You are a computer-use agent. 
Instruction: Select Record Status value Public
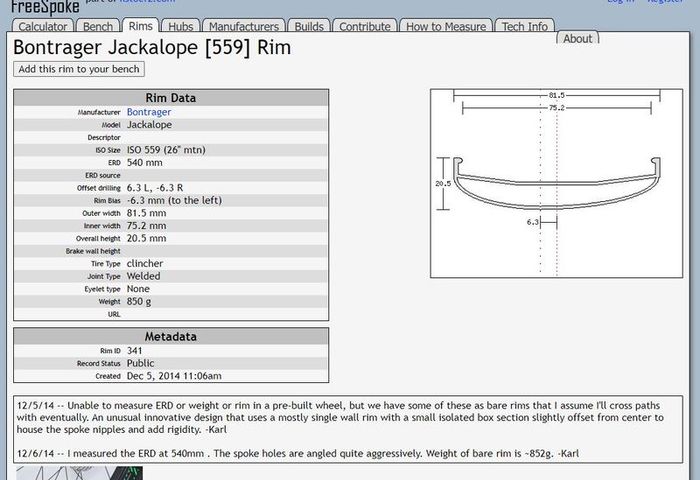[x=140, y=363]
